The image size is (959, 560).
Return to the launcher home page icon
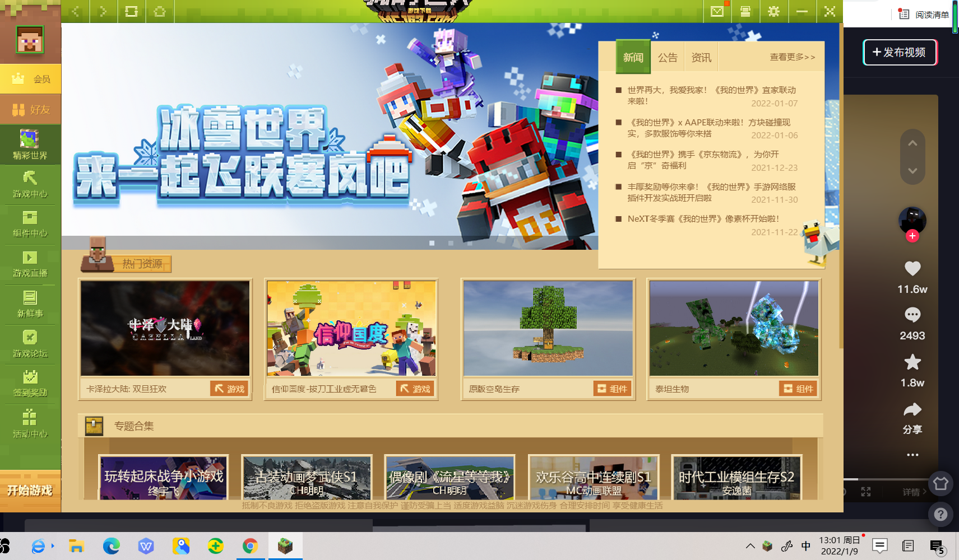(x=160, y=11)
